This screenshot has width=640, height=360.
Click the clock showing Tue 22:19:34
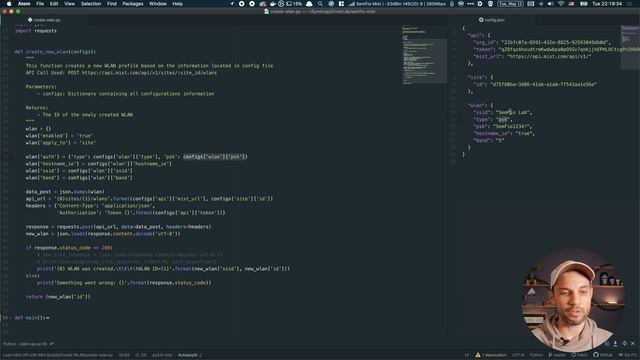(607, 4)
